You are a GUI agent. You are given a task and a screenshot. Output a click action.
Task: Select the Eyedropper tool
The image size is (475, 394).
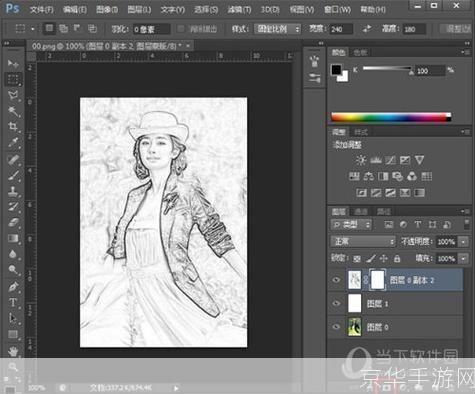pos(13,143)
